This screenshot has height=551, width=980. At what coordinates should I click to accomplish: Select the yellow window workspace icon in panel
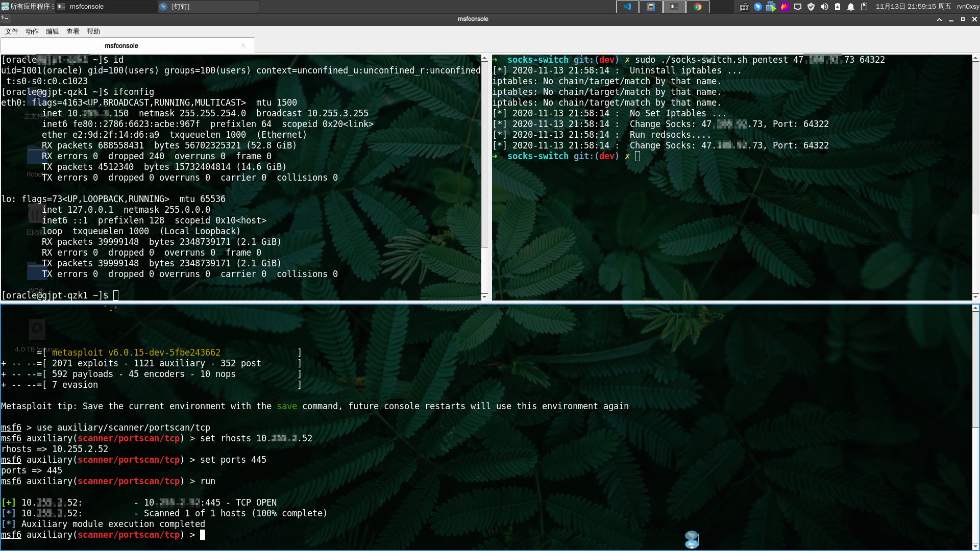651,7
